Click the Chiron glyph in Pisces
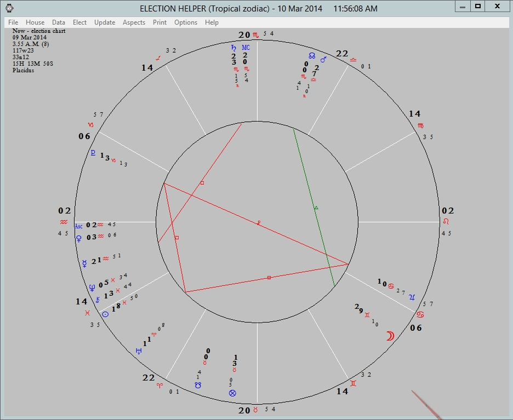Image resolution: width=513 pixels, height=420 pixels. (97, 300)
